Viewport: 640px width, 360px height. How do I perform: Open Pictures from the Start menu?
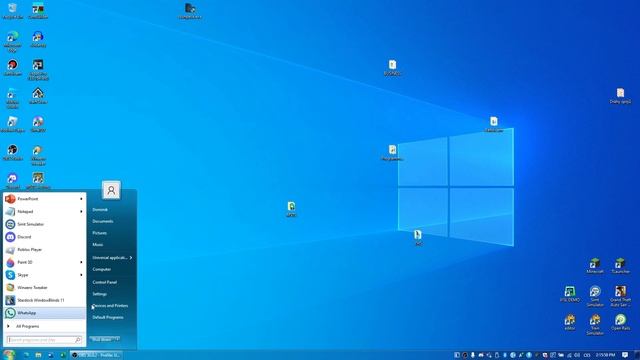tap(100, 233)
